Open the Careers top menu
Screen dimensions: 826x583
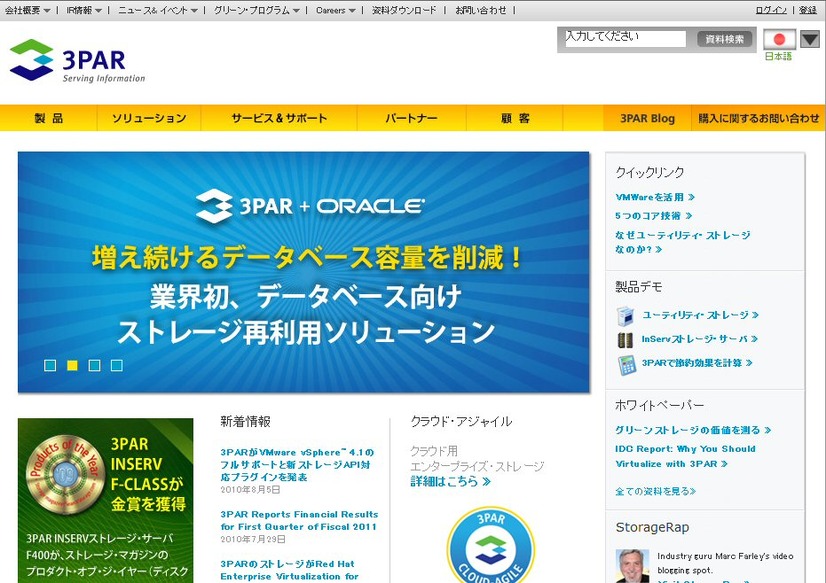(x=336, y=10)
